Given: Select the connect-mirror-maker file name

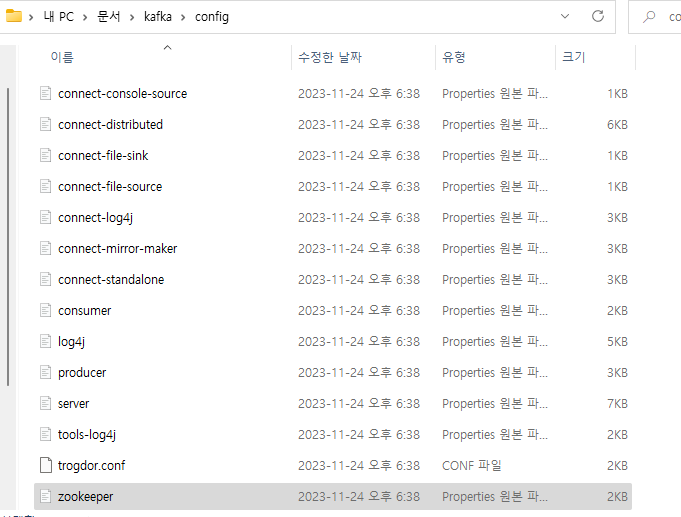Looking at the screenshot, I should tap(118, 249).
